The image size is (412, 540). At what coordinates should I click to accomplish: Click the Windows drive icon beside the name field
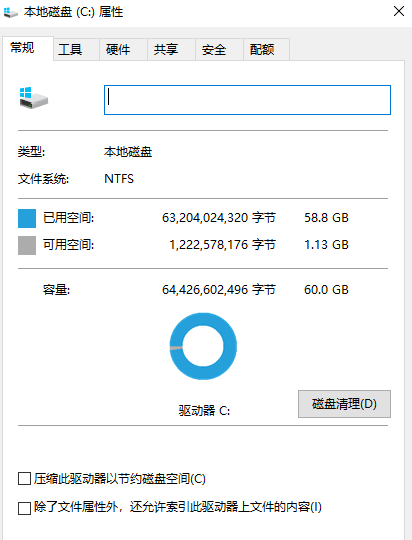click(x=33, y=98)
